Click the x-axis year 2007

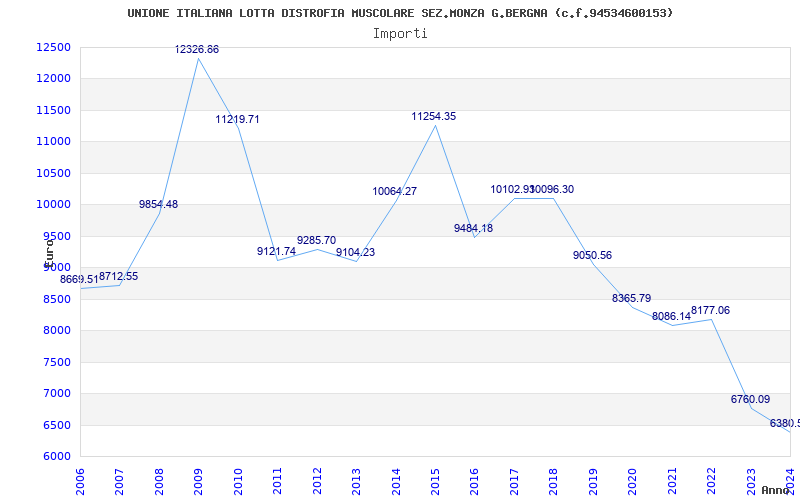119,482
